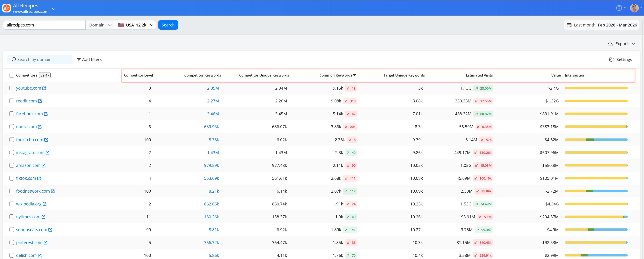This screenshot has width=644, height=259.
Task: Sort by Target Unique Keywords column
Action: point(404,75)
